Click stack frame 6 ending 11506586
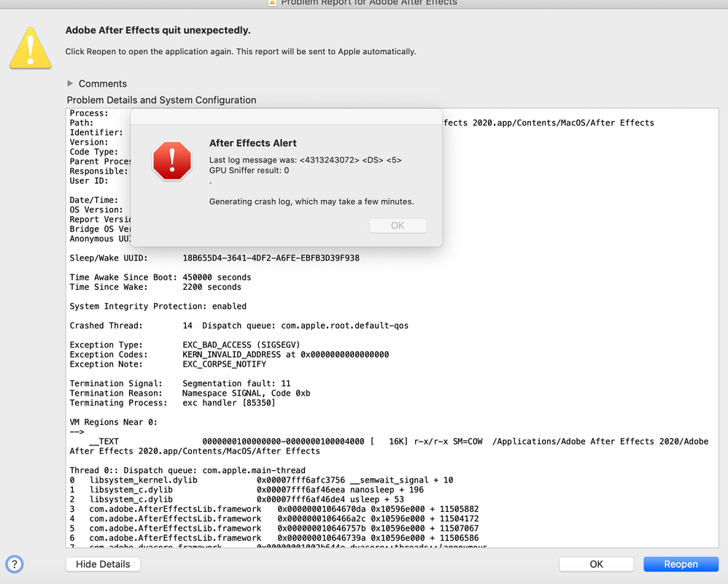Image resolution: width=728 pixels, height=584 pixels. pos(274,538)
